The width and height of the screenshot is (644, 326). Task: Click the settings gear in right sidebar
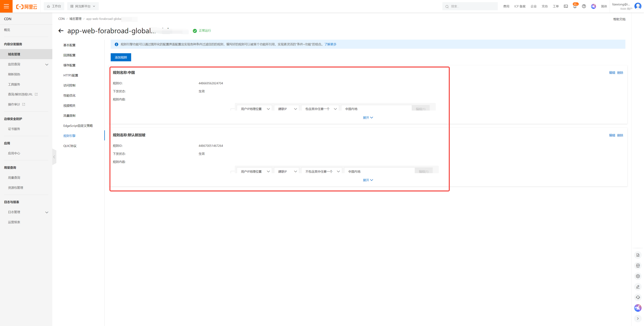tap(638, 276)
